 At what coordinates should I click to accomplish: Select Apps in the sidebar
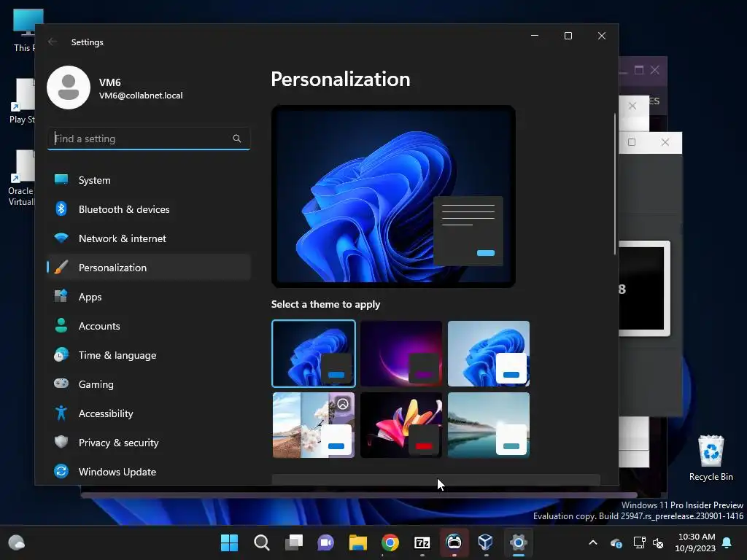coord(149,297)
